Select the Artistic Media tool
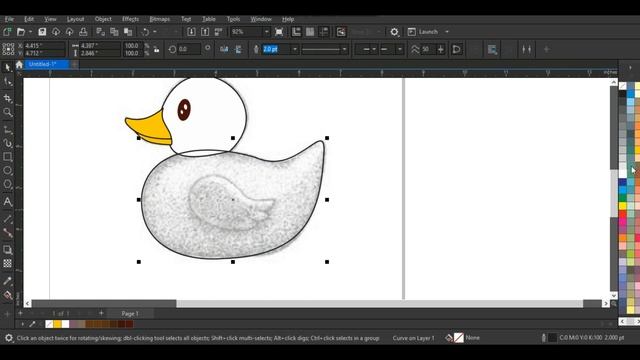The image size is (640, 360). (x=7, y=143)
